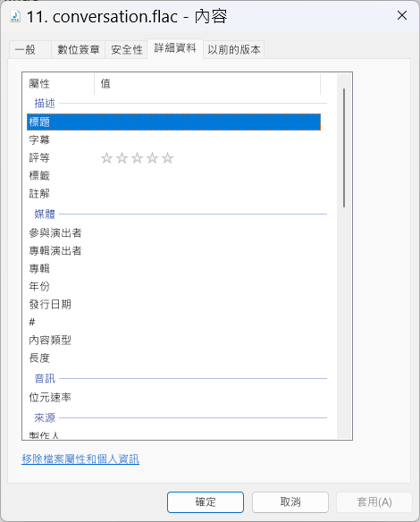
Task: Confirm with the 確定 button
Action: click(x=206, y=502)
